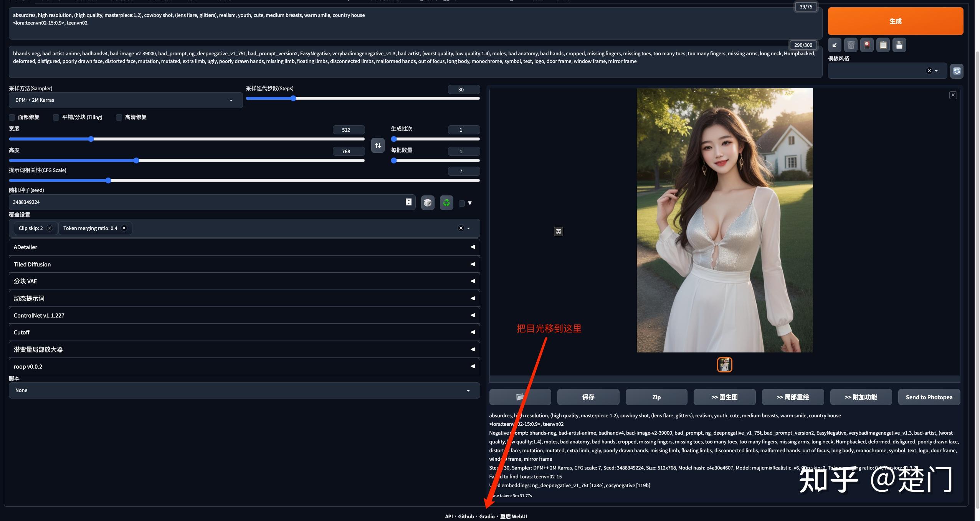Click the width-height swap arrows icon

[x=378, y=146]
